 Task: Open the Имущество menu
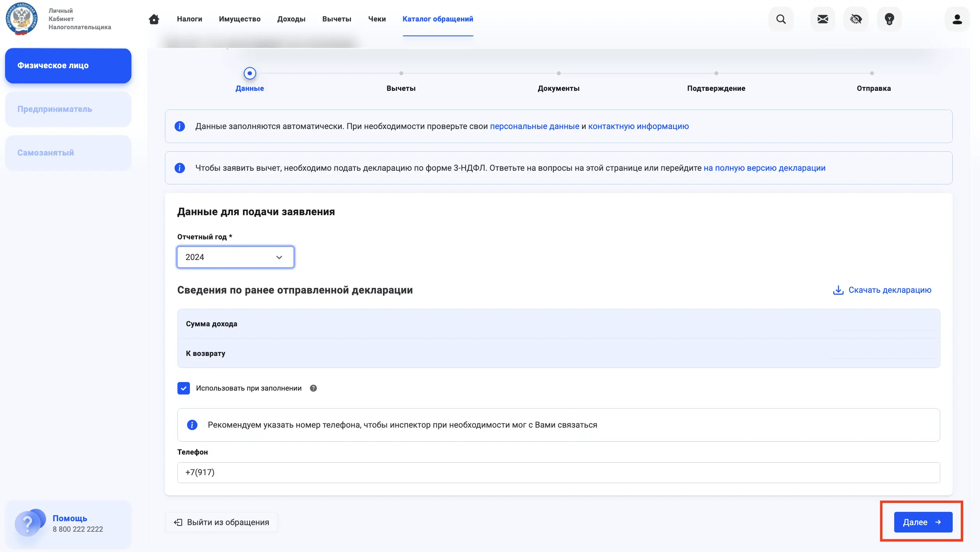pos(239,19)
